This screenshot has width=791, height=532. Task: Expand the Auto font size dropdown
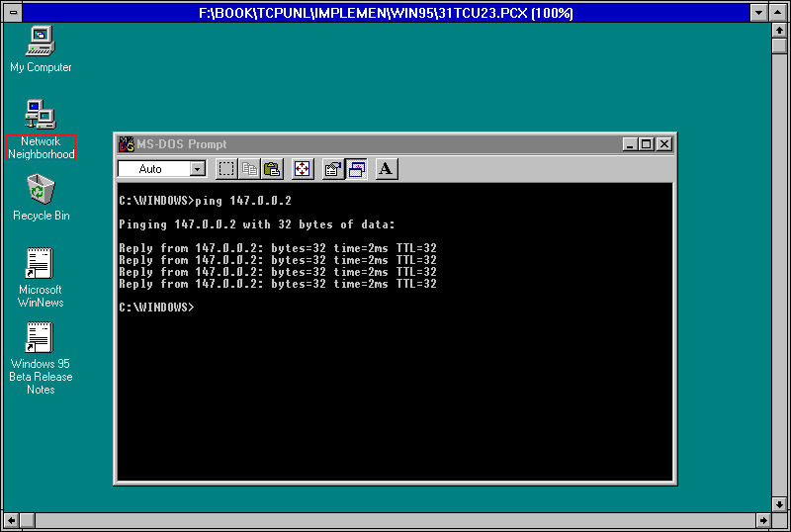click(197, 169)
